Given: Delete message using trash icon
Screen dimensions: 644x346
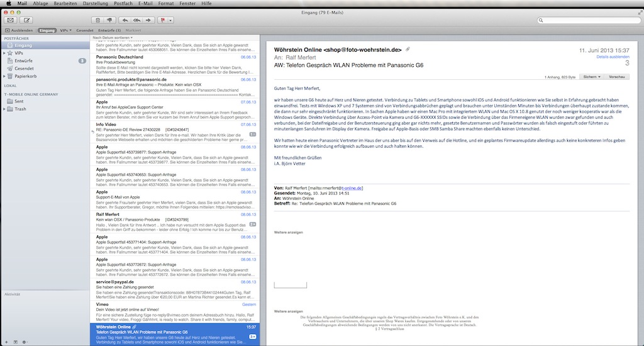Looking at the screenshot, I should [97, 20].
